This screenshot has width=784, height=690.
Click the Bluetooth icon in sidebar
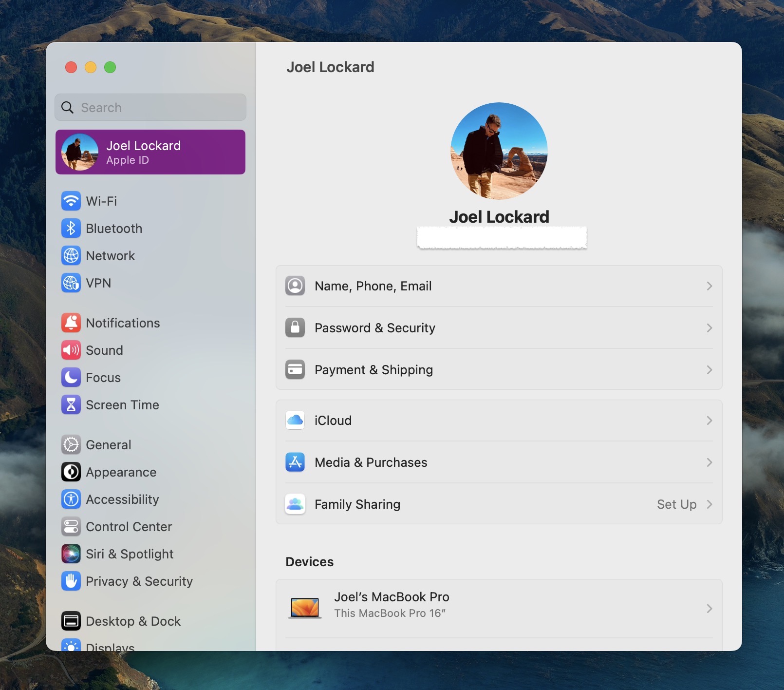click(71, 228)
